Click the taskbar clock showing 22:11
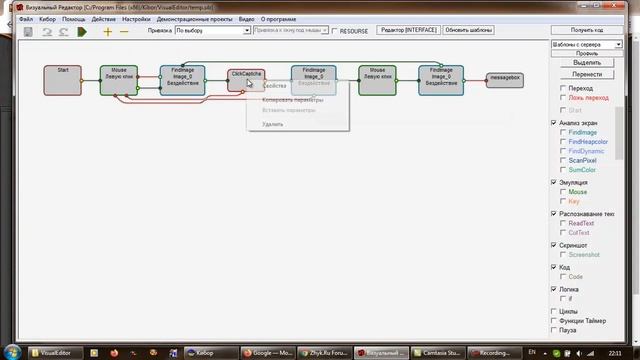Viewport: 640px width, 360px height. pyautogui.click(x=615, y=353)
